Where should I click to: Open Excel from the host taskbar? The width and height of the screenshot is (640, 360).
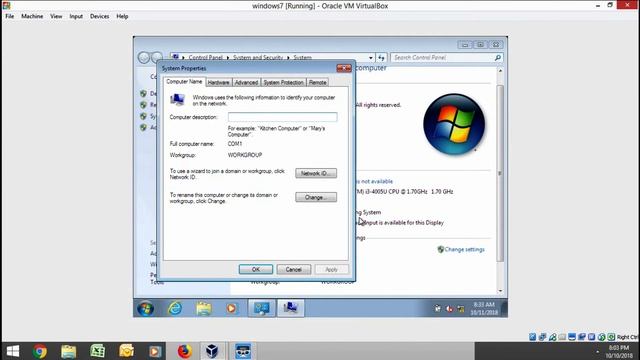click(98, 351)
